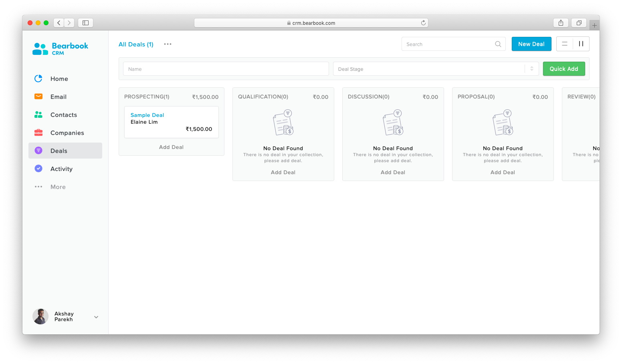Click the Discussion empty deal document icon

coord(393,123)
